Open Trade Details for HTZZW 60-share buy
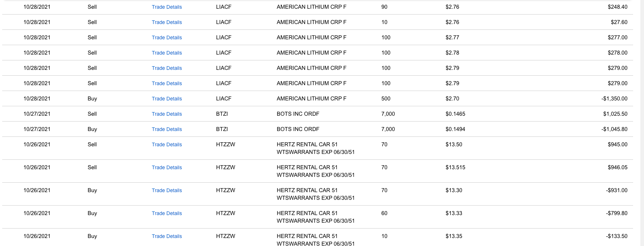The width and height of the screenshot is (644, 246). pyautogui.click(x=167, y=213)
